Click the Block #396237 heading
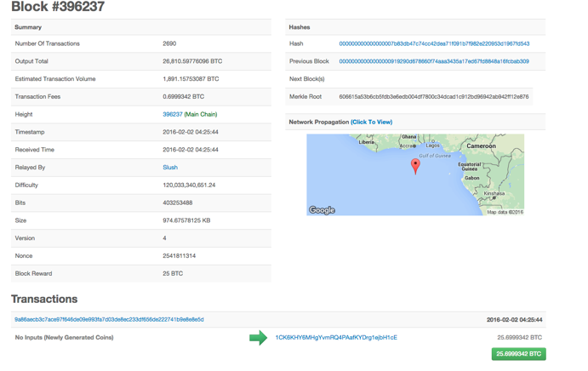This screenshot has width=588, height=371. tap(58, 7)
